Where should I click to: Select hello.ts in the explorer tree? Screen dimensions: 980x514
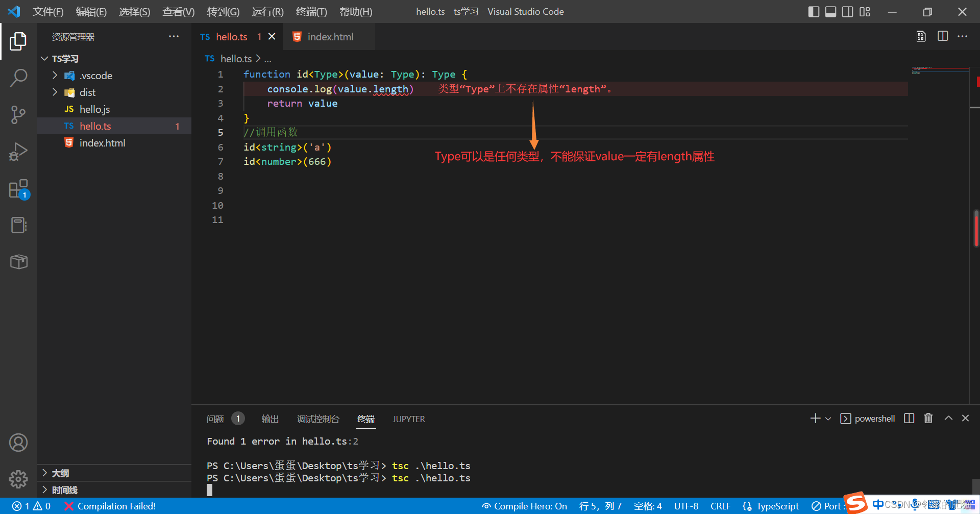click(114, 126)
